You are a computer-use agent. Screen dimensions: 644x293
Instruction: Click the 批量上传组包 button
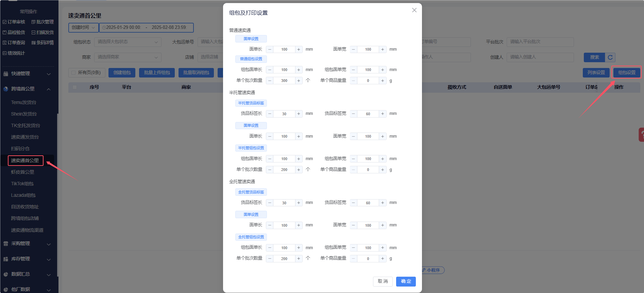pos(157,73)
